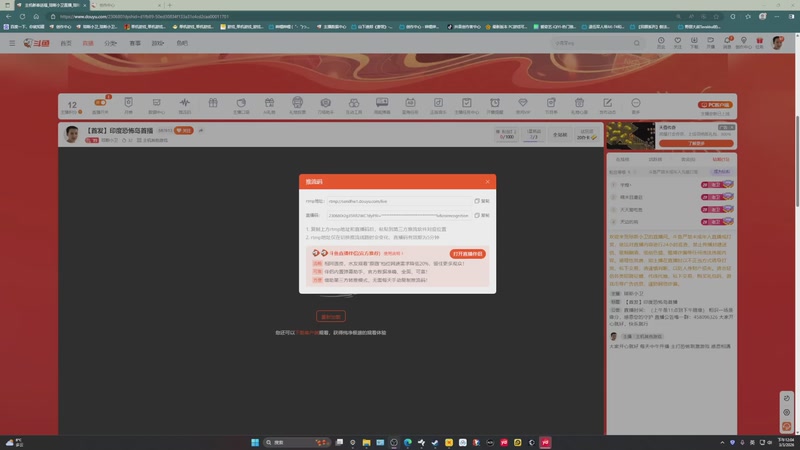Expand the Games dropdown in nav
The image size is (800, 450).
158,43
